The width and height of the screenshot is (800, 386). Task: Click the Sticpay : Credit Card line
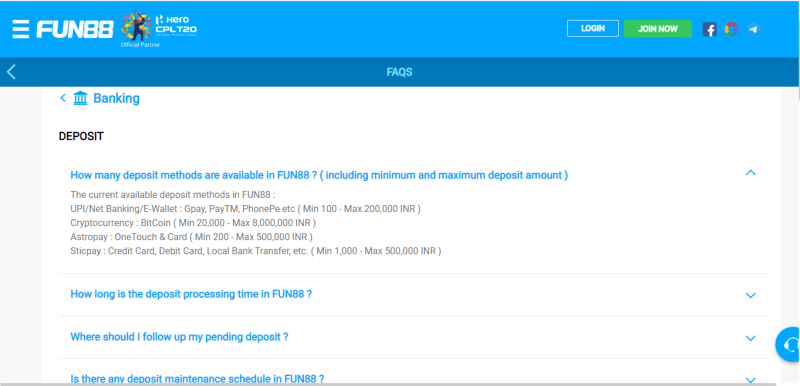pyautogui.click(x=256, y=251)
